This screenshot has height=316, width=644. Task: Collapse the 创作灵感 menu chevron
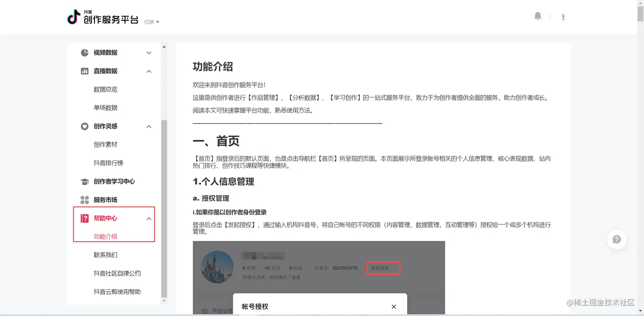[149, 126]
